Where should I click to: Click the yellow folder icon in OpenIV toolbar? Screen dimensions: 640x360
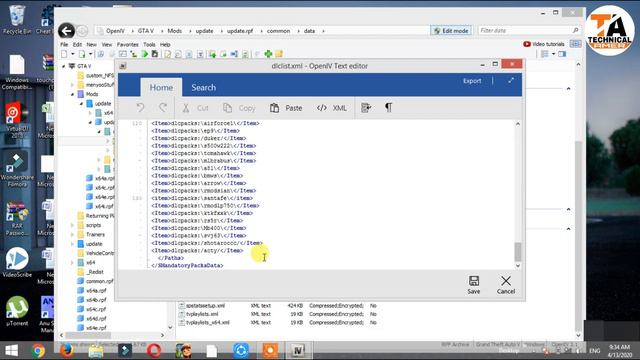(279, 54)
